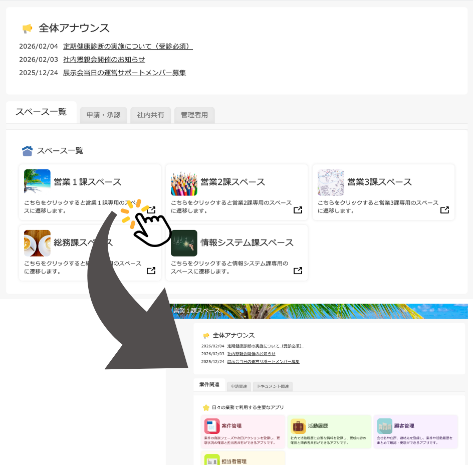Screen dimensions: 474x476
Task: Click the house icon beside スペース一覧 heading
Action: (x=27, y=150)
